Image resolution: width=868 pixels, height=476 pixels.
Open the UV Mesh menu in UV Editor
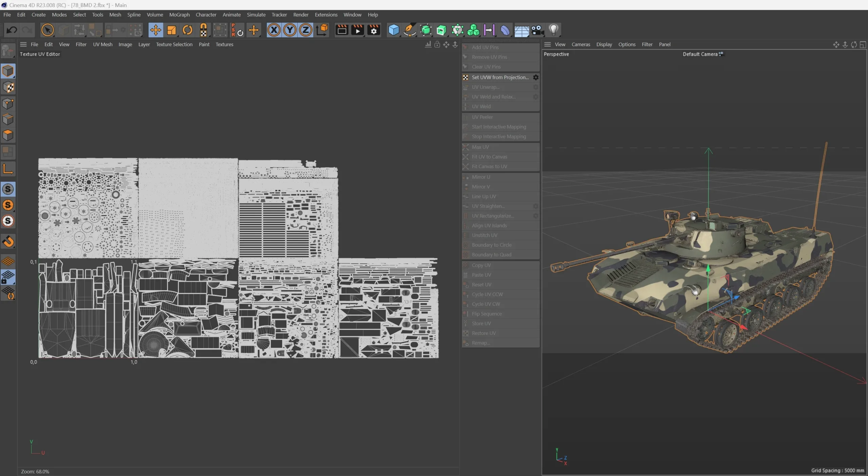point(102,44)
